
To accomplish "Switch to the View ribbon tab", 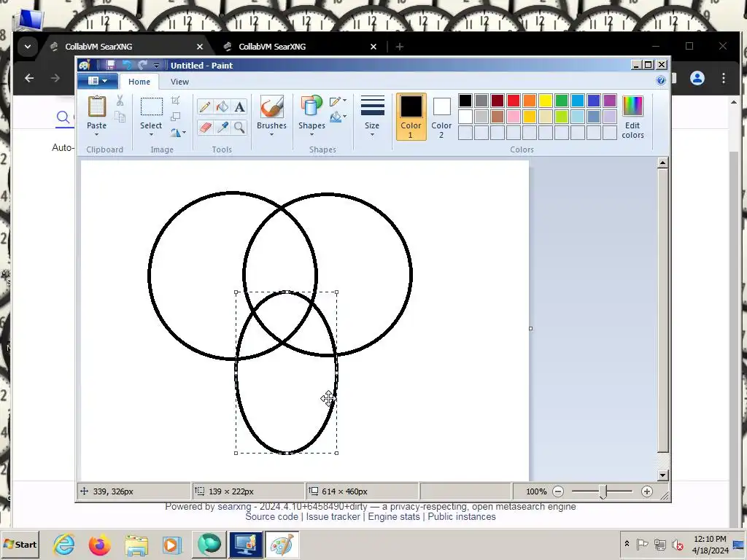I will [x=179, y=82].
